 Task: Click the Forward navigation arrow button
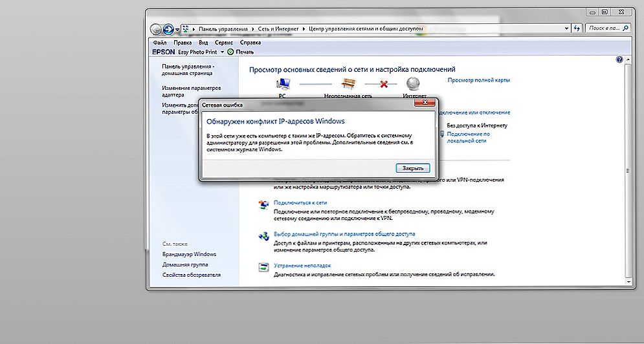pos(168,29)
